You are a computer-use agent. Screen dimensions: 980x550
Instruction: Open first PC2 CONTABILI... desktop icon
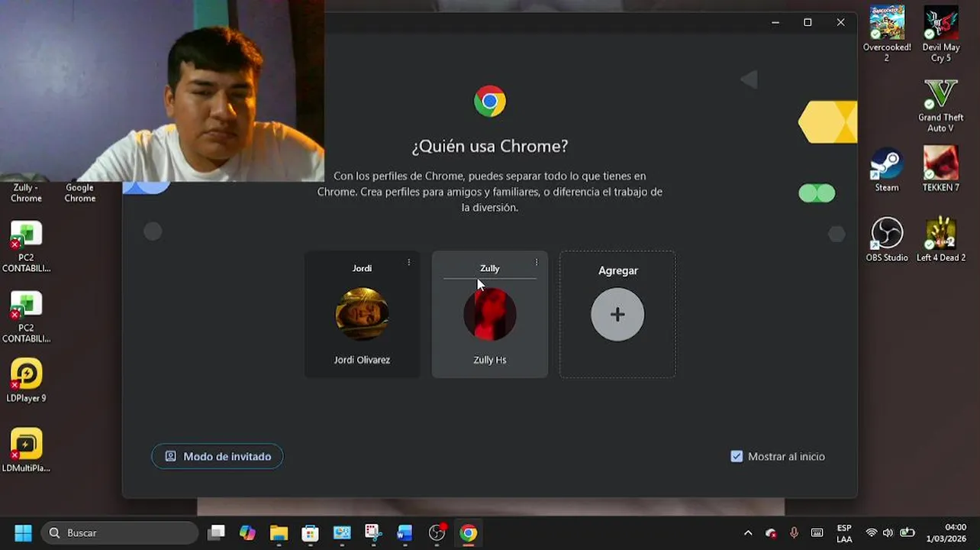(x=26, y=247)
